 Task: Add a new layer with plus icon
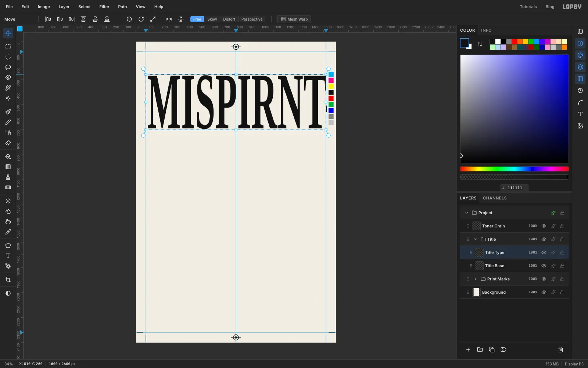pos(468,350)
